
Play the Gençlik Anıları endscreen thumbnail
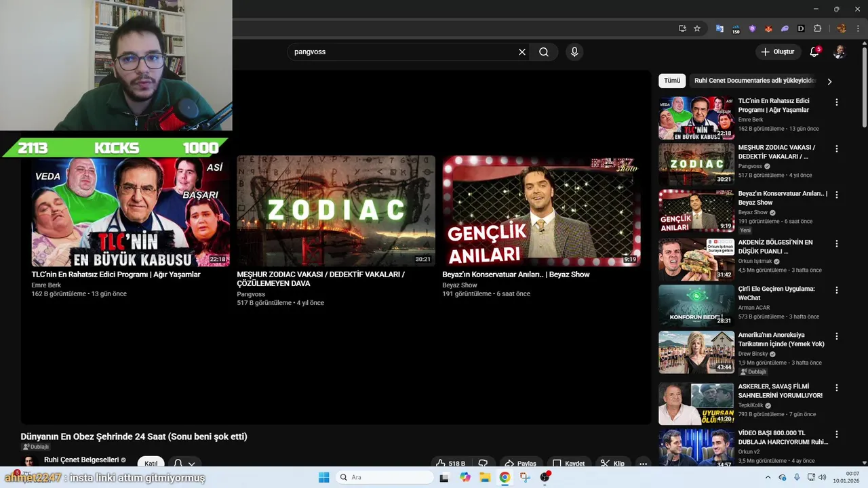pyautogui.click(x=541, y=211)
